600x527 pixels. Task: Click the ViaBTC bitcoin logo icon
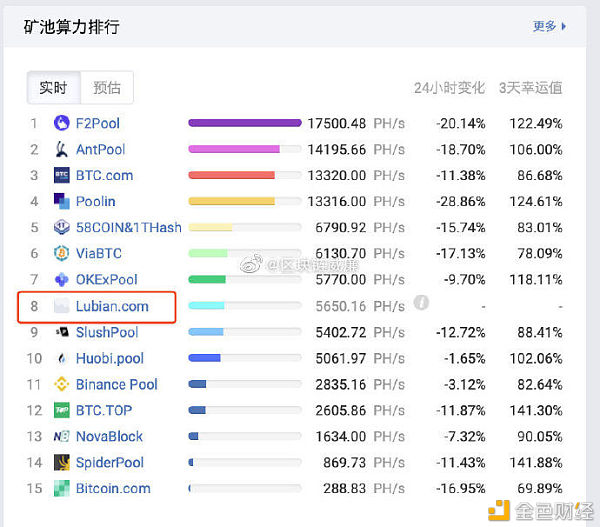[62, 253]
